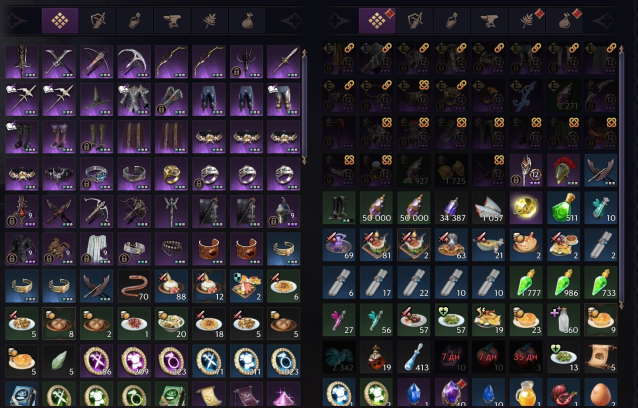Viewport: 638px width, 408px height.
Task: Pick the green crystal stack of 1 777
Action: click(526, 282)
